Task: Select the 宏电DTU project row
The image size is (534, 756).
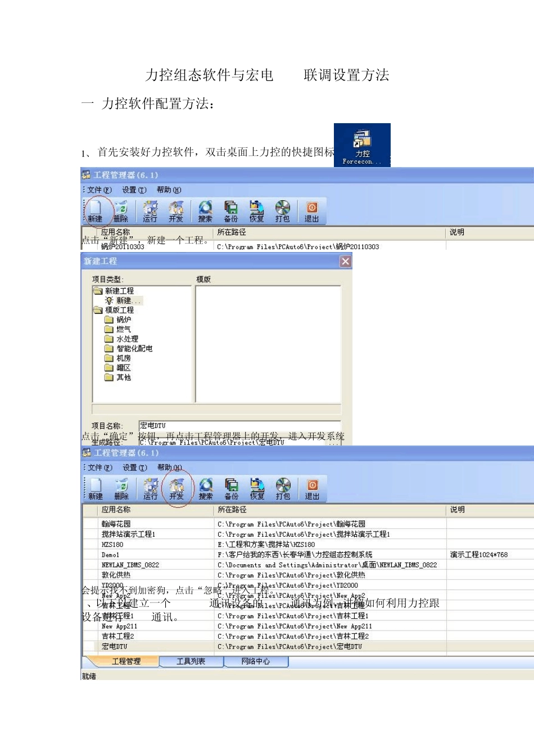Action: pyautogui.click(x=308, y=647)
